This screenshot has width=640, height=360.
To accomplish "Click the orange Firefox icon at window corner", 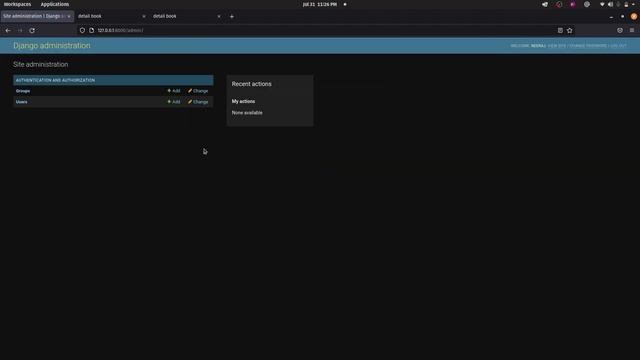I will click(x=633, y=16).
